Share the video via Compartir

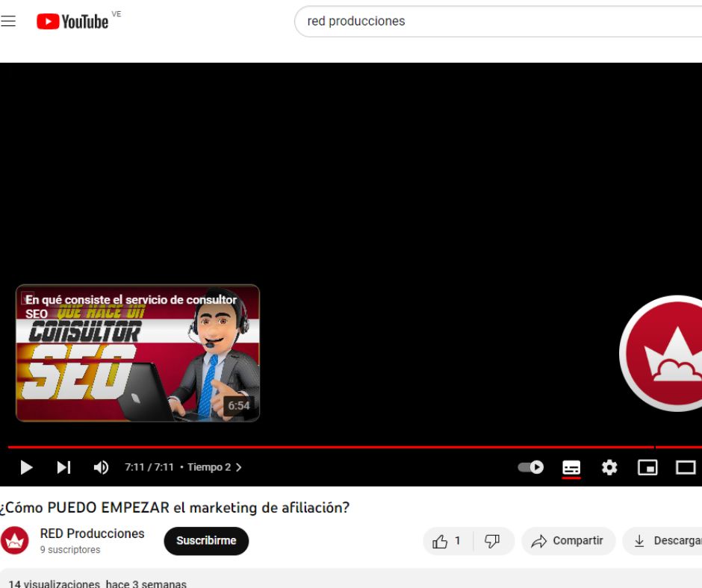pos(568,541)
